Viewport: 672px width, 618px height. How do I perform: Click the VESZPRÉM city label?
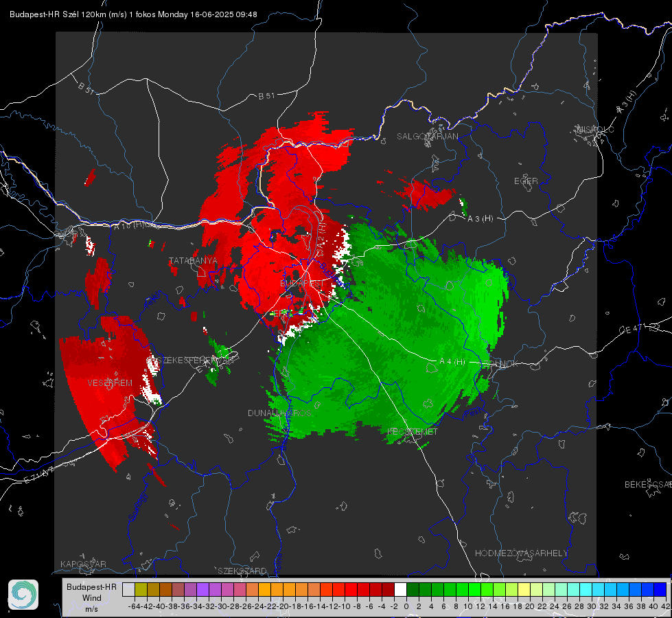click(x=110, y=383)
